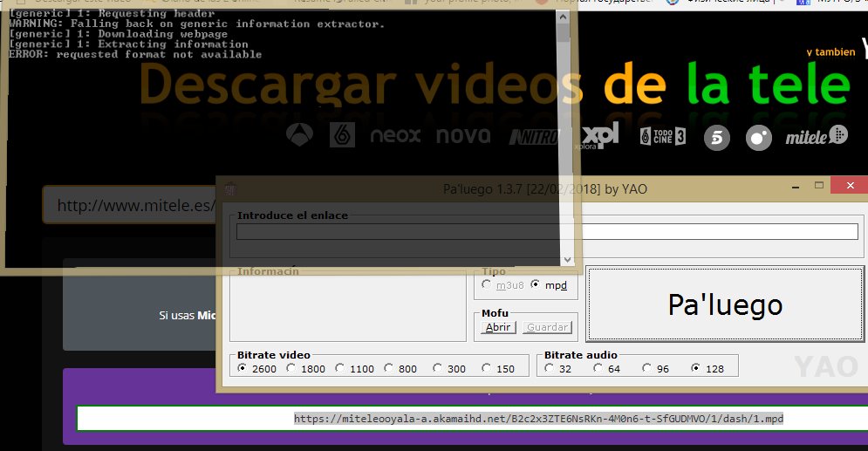
Task: Click the Cuatro channel logo
Action: [x=759, y=138]
